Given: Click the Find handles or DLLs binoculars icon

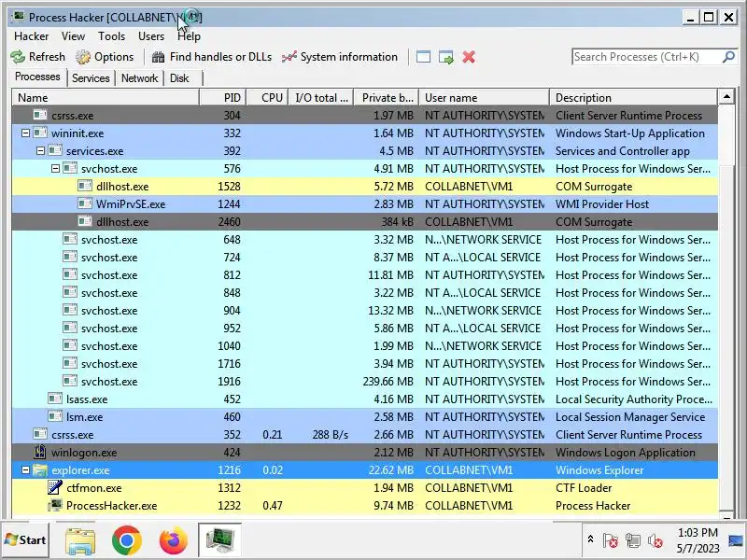Looking at the screenshot, I should 158,57.
